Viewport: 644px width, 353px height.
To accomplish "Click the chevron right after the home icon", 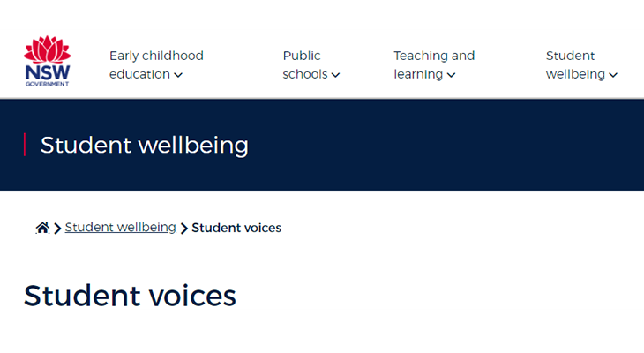I will [x=57, y=229].
